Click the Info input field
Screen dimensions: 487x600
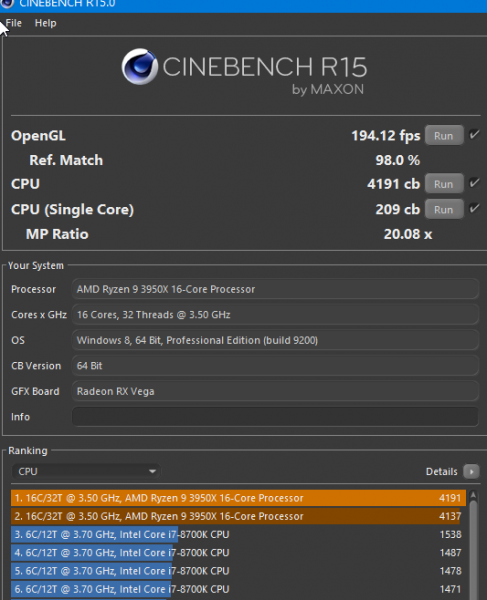[x=275, y=417]
